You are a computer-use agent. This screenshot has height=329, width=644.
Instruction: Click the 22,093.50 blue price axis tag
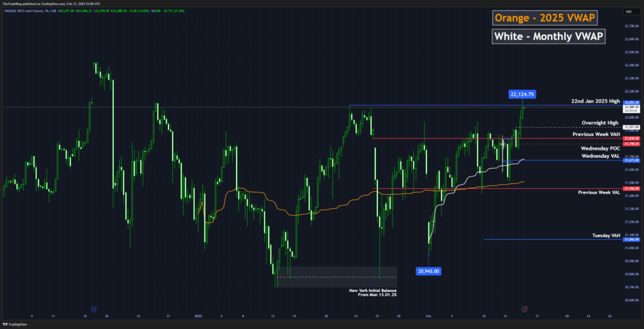point(631,103)
